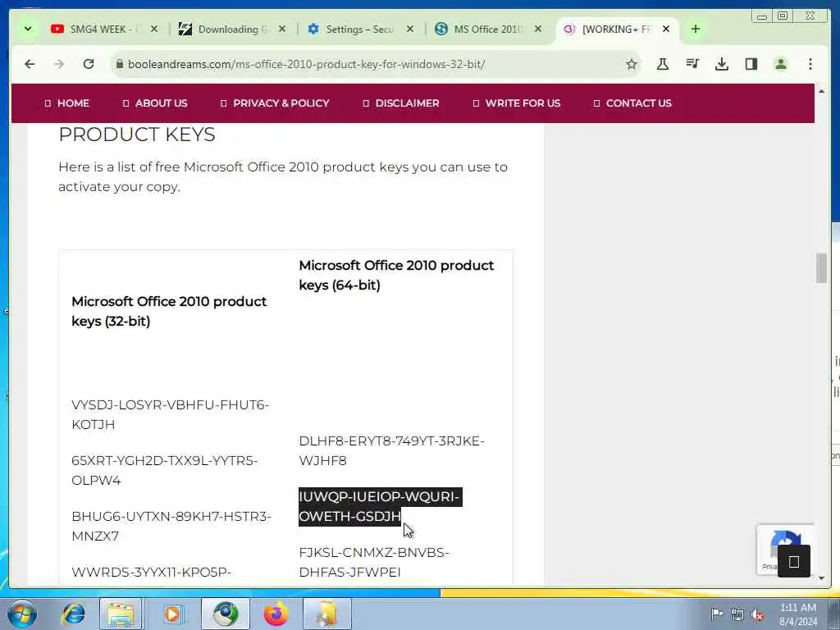Reload the current page
This screenshot has width=840, height=630.
point(89,64)
